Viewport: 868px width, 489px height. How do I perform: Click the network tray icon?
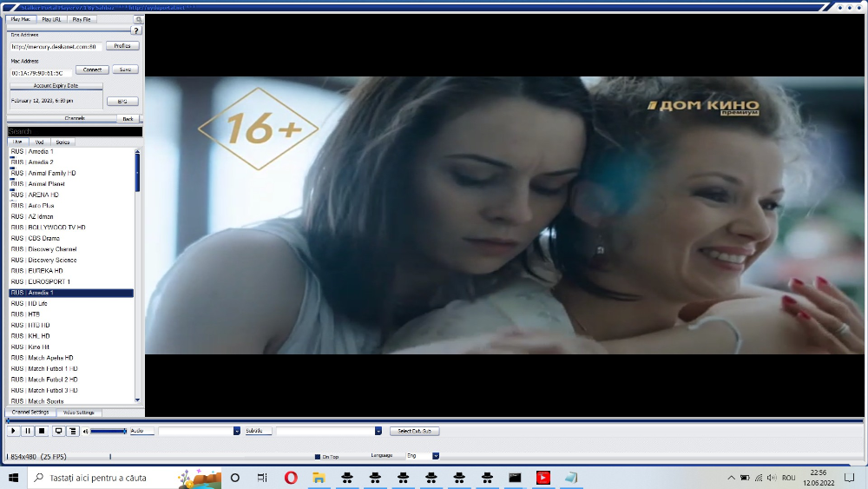tap(759, 478)
